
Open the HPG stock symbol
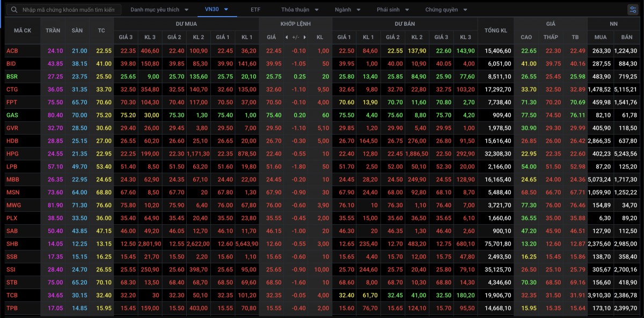12,154
